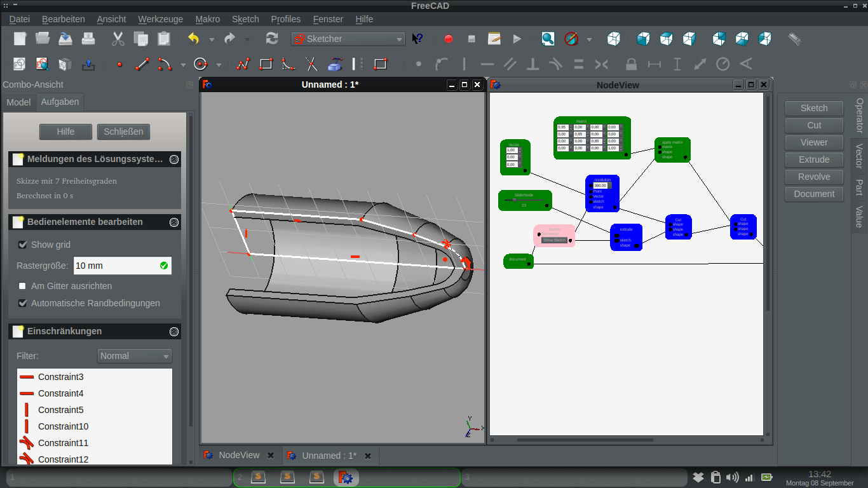
Task: Collapse the Bedienelemente bearbeiten section
Action: 174,222
